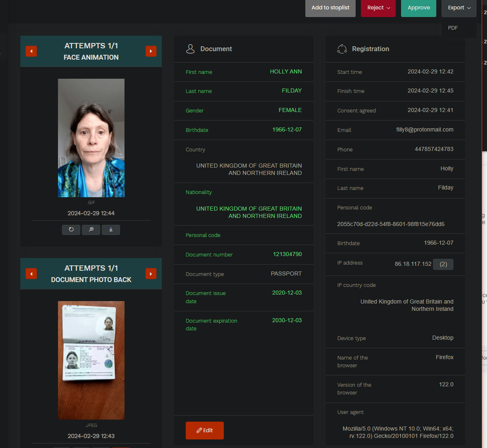Screen dimensions: 487x448
Task: Select IP address 86.18.117.152
Action: (413, 264)
